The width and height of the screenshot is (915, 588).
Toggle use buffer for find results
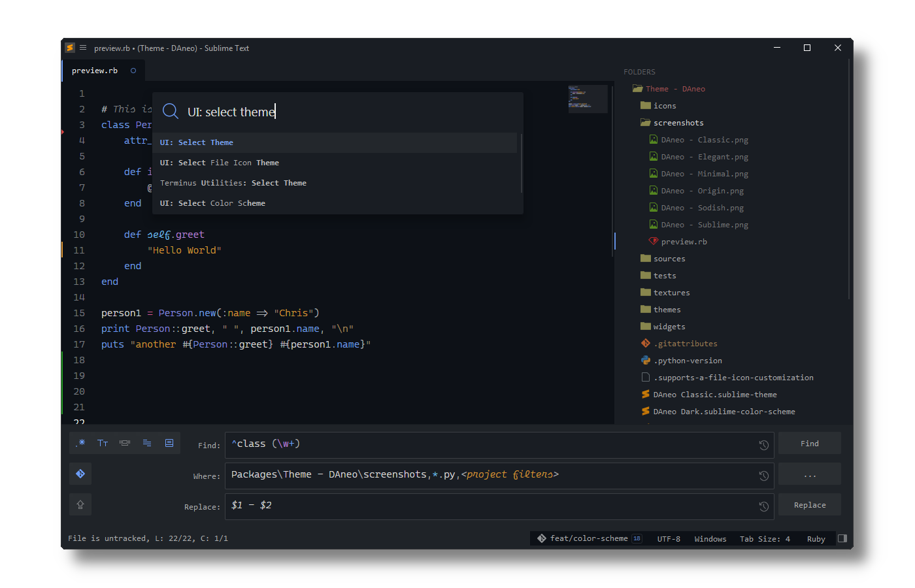(x=169, y=443)
